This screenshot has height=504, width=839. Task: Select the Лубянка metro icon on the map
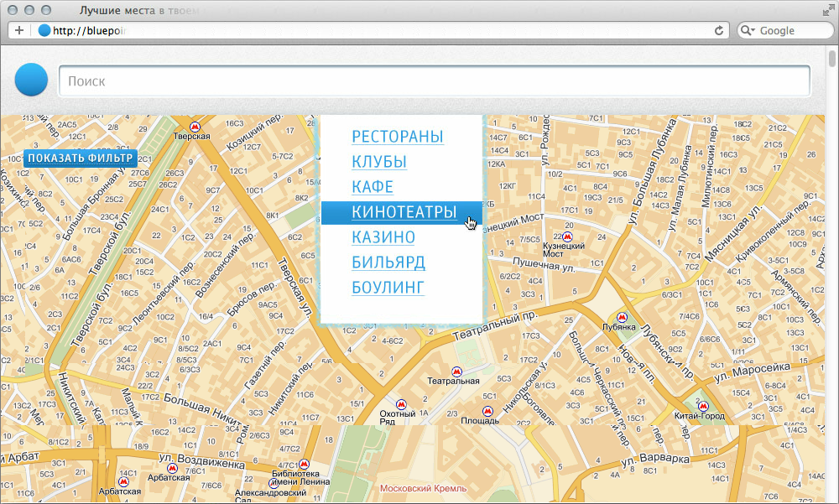click(x=621, y=317)
